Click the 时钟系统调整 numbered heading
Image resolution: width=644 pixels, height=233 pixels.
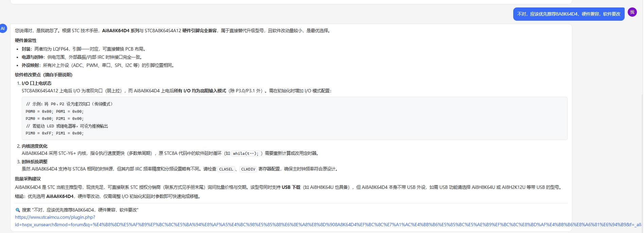point(34,162)
